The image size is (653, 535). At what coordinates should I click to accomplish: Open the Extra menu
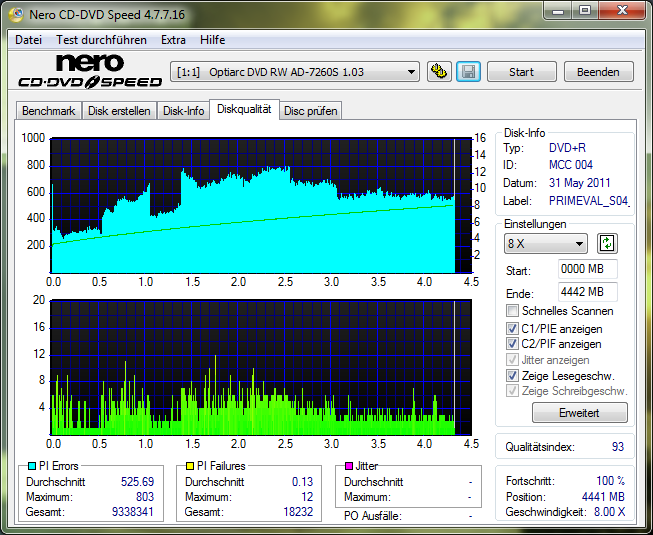173,40
